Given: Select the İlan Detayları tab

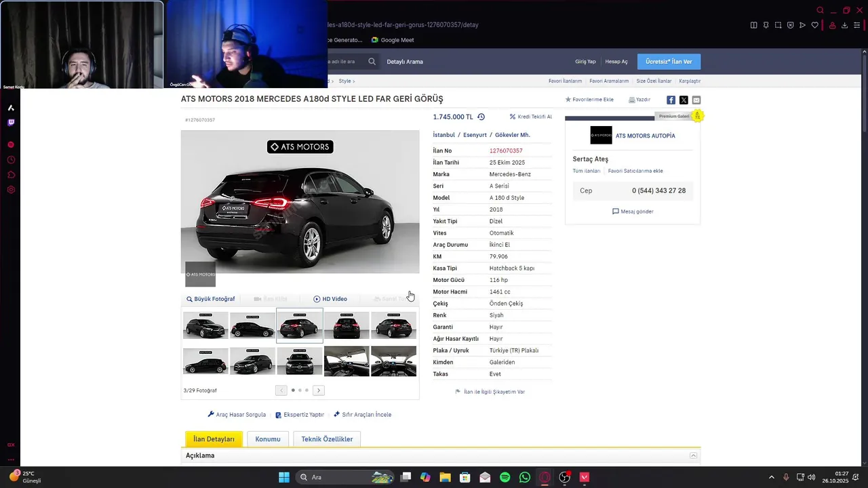Looking at the screenshot, I should 214,439.
